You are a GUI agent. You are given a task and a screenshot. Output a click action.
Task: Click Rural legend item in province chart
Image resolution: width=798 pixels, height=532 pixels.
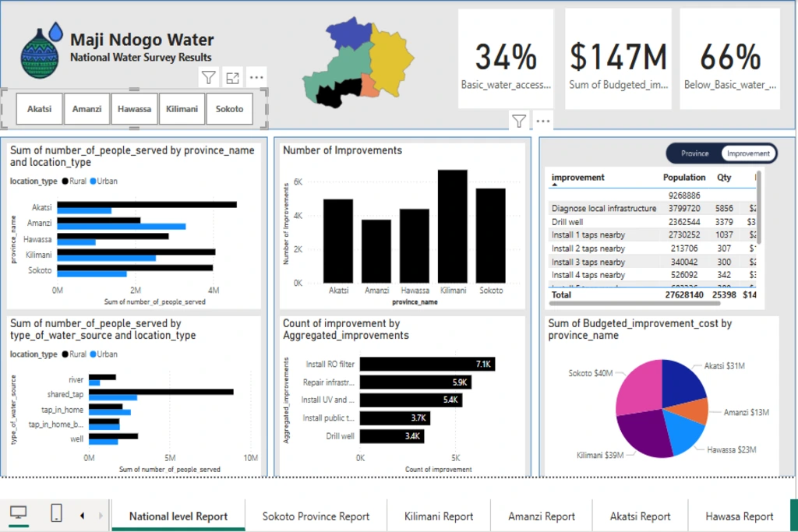point(74,181)
